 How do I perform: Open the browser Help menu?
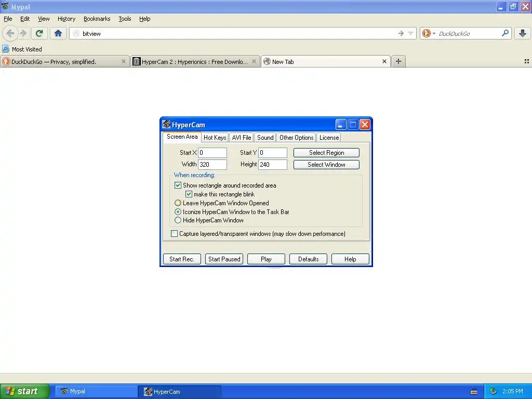pos(145,19)
